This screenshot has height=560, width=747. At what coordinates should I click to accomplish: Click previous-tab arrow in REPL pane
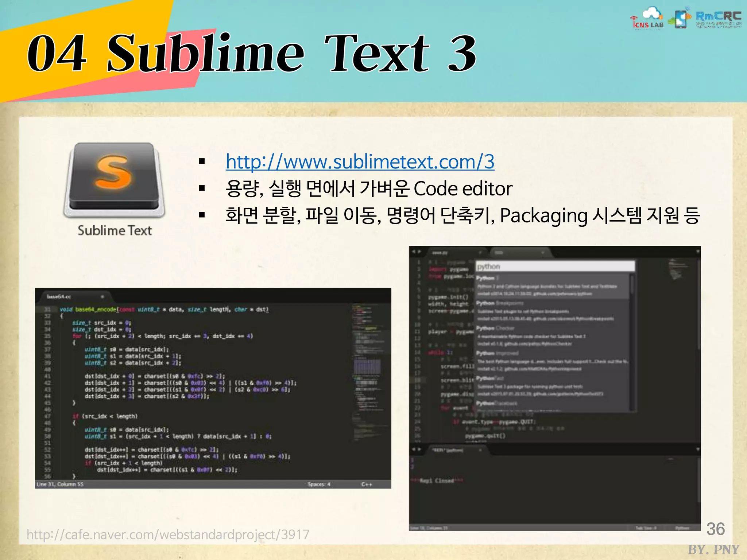pyautogui.click(x=414, y=450)
